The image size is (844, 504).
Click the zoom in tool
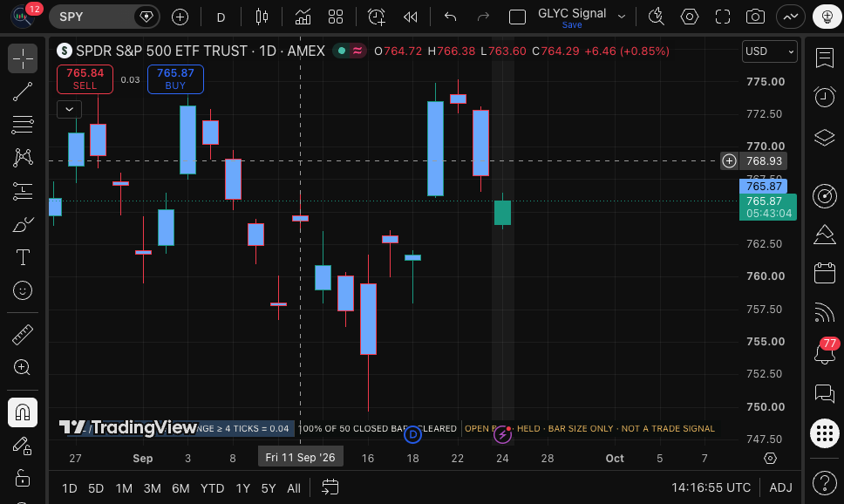[x=23, y=367]
